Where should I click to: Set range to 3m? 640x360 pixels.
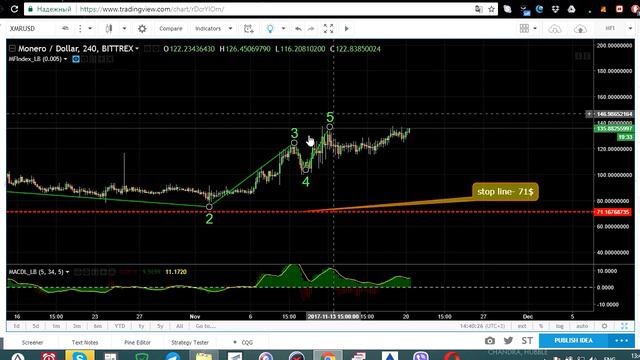point(77,326)
